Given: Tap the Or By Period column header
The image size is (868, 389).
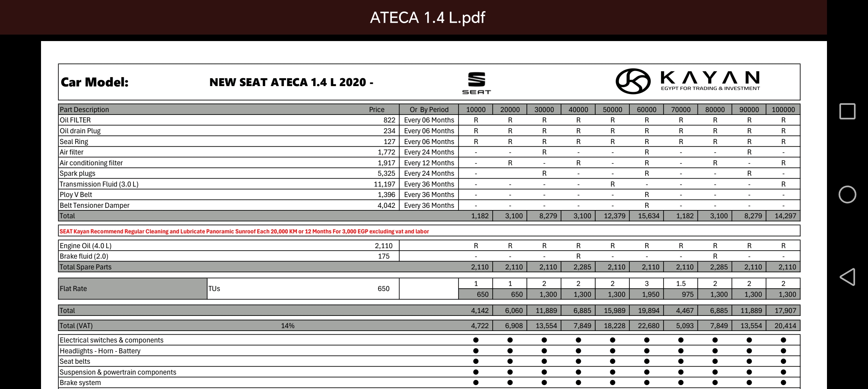Looking at the screenshot, I should (429, 109).
